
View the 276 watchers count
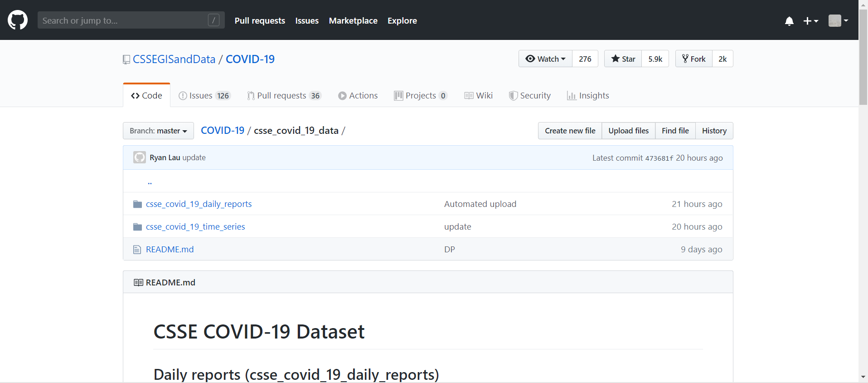point(585,59)
